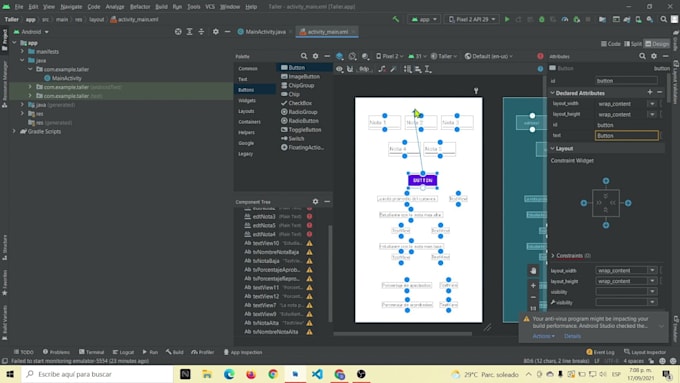Expand the manifests folder
The width and height of the screenshot is (680, 383).
click(x=22, y=51)
